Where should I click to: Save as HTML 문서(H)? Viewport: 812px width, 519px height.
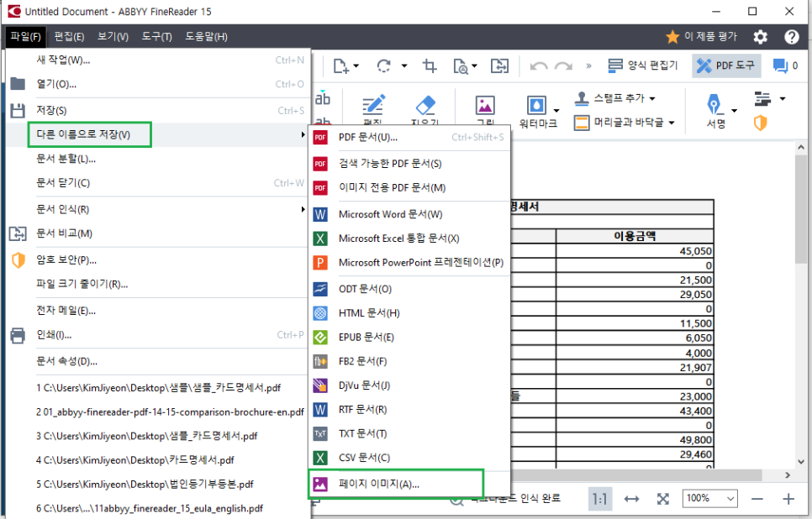[x=409, y=313]
